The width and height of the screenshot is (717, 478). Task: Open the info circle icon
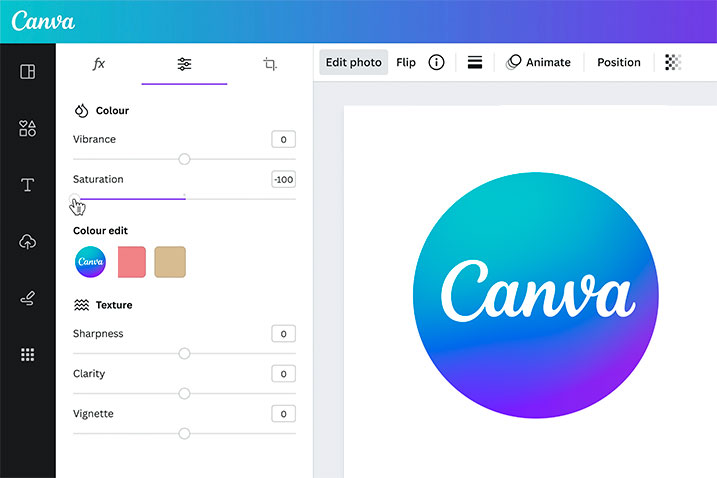[436, 62]
